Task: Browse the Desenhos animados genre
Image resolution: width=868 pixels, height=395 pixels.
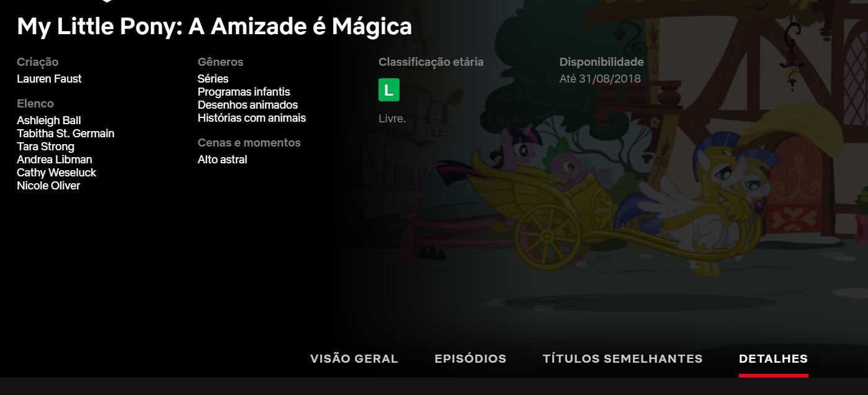Action: pos(248,105)
